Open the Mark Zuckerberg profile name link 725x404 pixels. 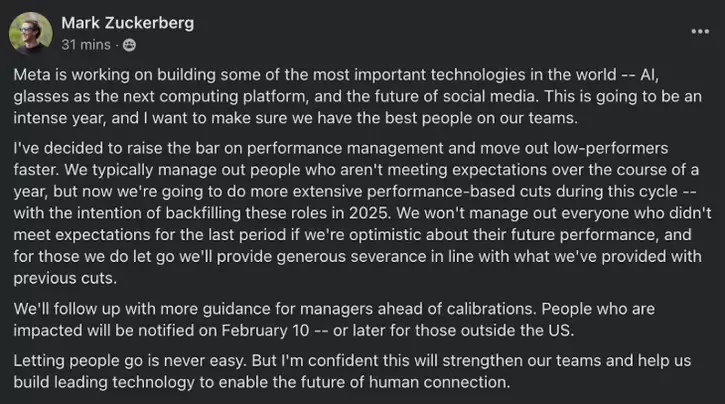128,23
